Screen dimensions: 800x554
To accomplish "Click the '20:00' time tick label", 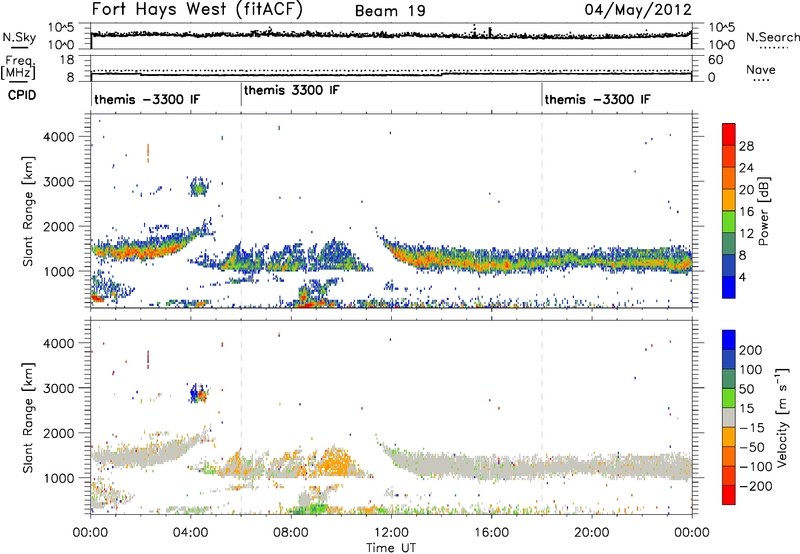I will coord(592,533).
